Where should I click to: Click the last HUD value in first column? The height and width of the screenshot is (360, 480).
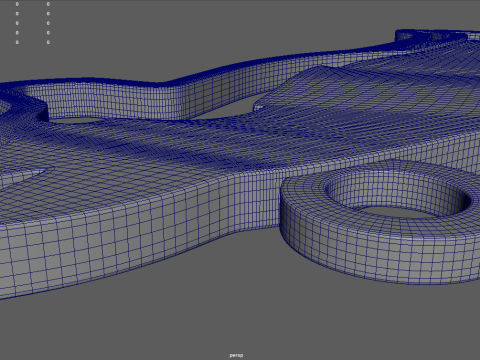point(17,42)
